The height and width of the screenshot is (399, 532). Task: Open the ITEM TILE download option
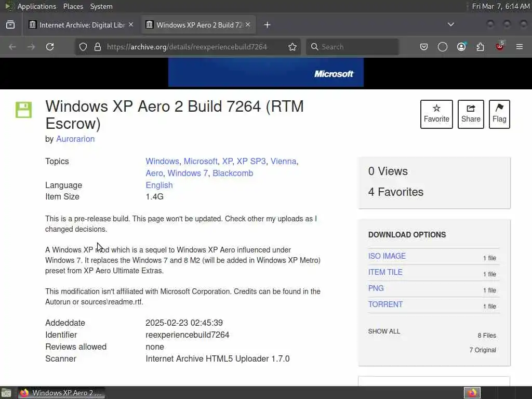[385, 272]
